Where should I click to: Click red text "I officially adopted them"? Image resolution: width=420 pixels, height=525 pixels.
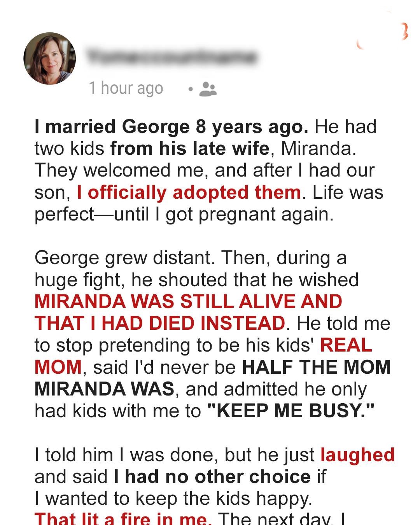[x=189, y=192]
